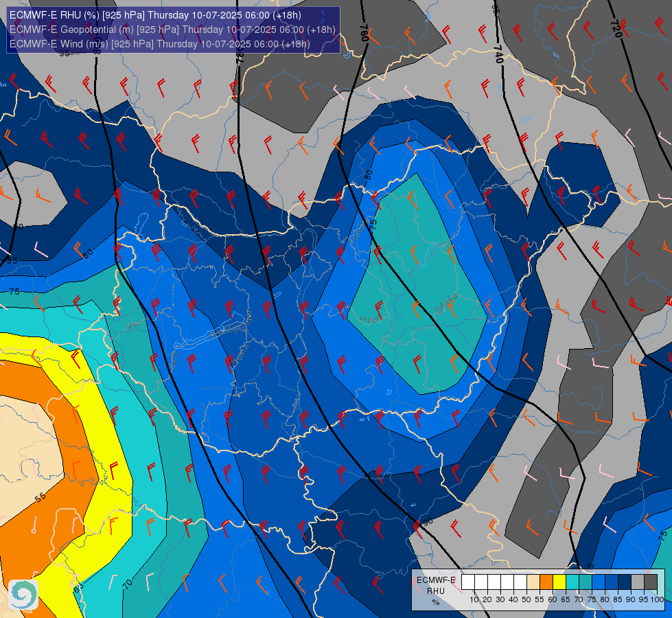Screen dimensions: 672x618
Task: Click the ECMWF-E Geopotential (m) title line
Action: click(172, 30)
